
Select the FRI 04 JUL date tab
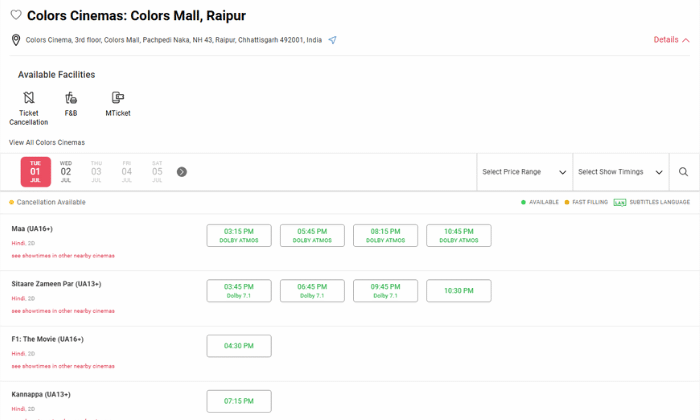[127, 172]
